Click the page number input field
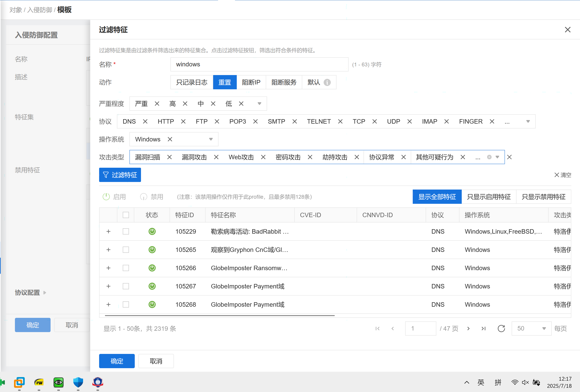The width and height of the screenshot is (580, 392). (421, 329)
